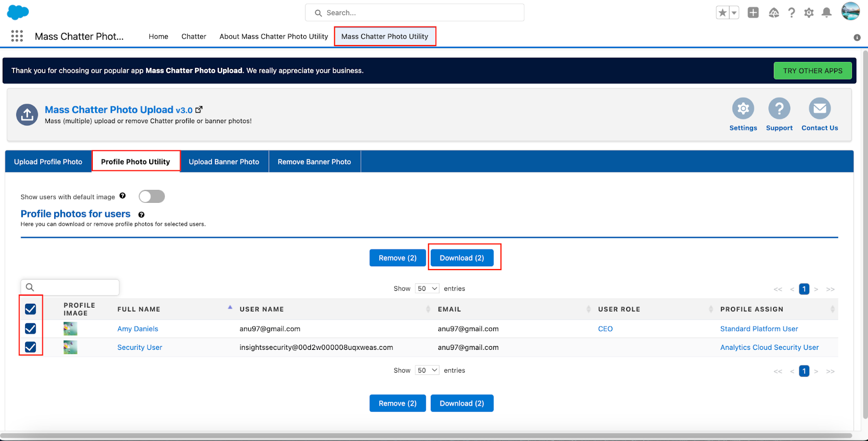Open About Mass Chatter Photo Utility tab
Viewport: 868px width, 441px height.
point(273,36)
